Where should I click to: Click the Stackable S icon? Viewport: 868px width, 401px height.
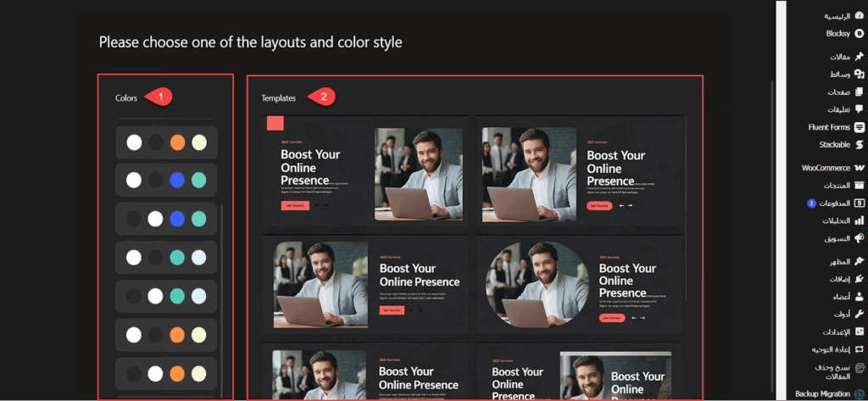[859, 145]
